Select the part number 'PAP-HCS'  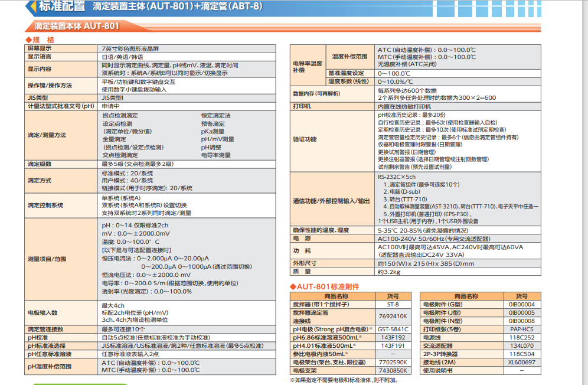(522, 329)
